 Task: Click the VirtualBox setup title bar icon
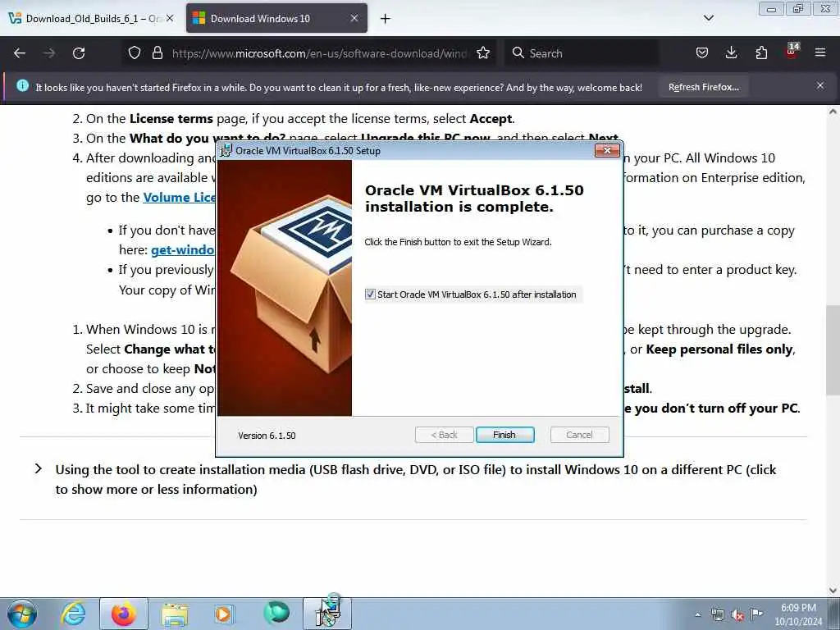[x=226, y=151]
